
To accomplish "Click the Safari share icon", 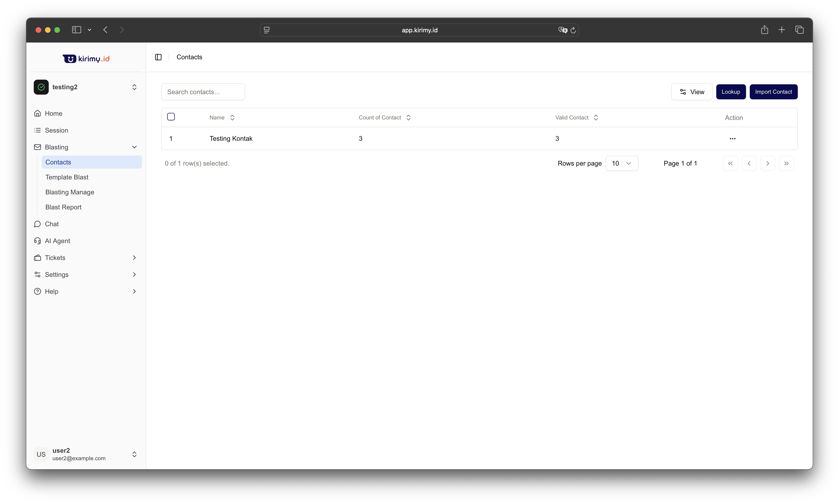I will pyautogui.click(x=764, y=30).
